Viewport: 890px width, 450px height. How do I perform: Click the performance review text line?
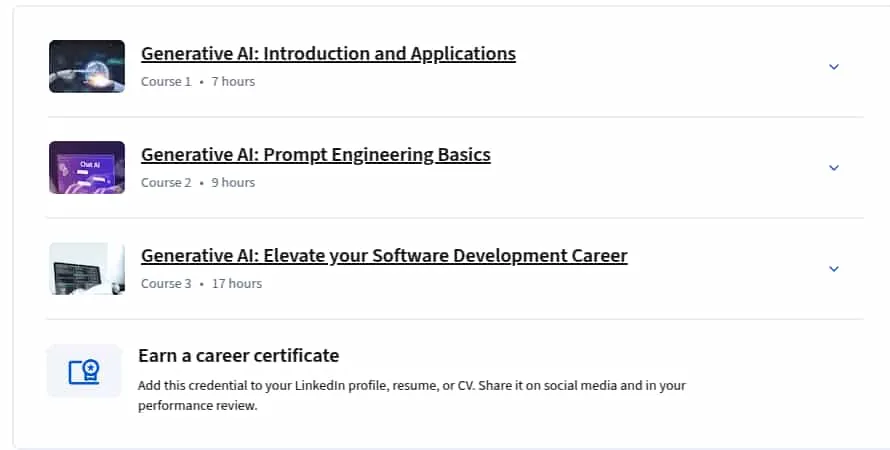tap(198, 405)
